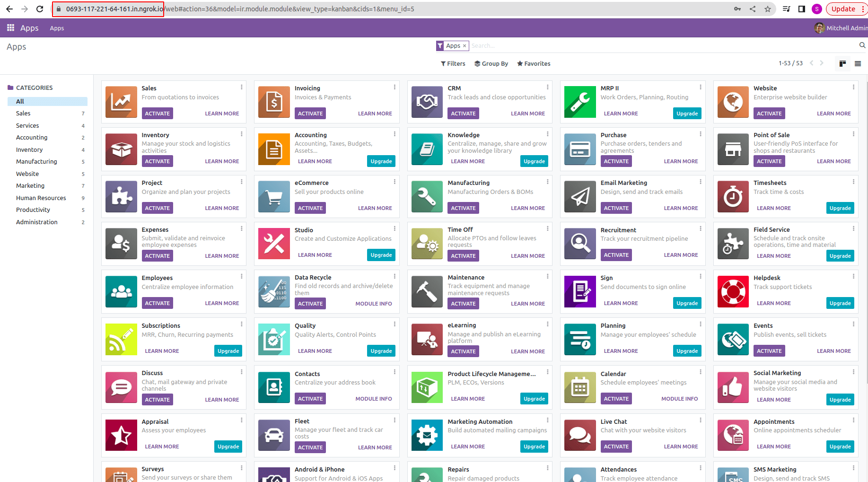Click the Email Marketing paper plane icon
Screen dimensions: 868x482
[580, 196]
